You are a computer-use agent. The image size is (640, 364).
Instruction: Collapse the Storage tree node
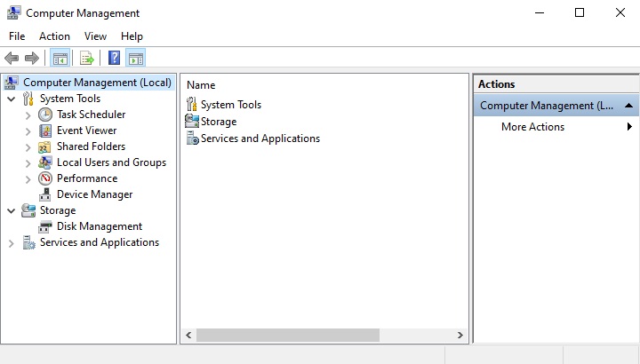[x=11, y=210]
